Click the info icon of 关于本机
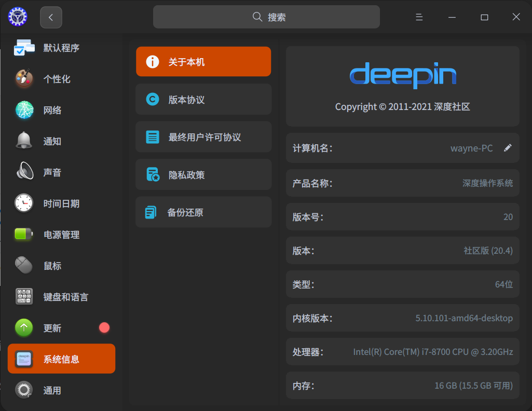This screenshot has height=411, width=532. tap(153, 62)
